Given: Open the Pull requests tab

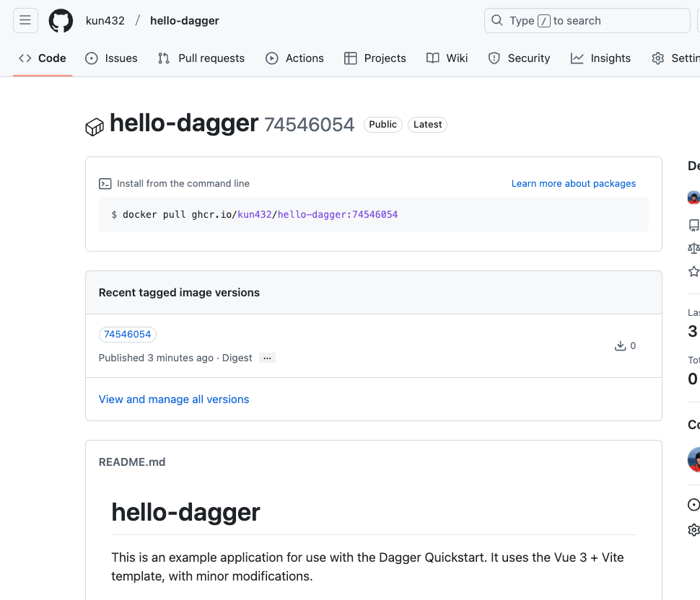Looking at the screenshot, I should coord(201,58).
